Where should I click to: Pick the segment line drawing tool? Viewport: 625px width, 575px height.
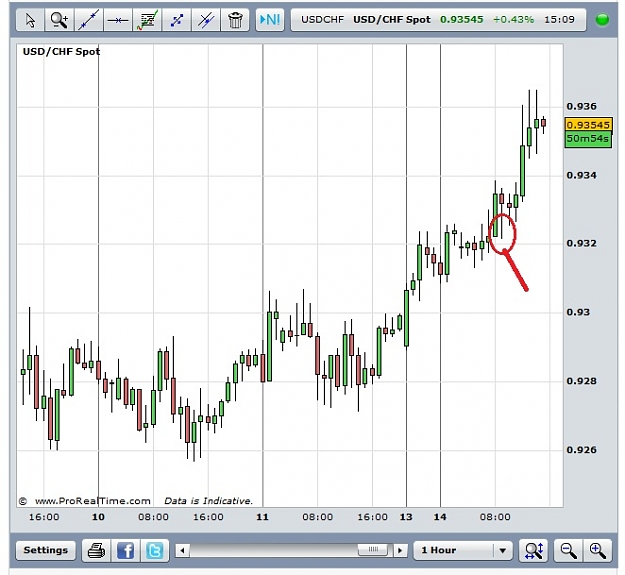[x=177, y=20]
